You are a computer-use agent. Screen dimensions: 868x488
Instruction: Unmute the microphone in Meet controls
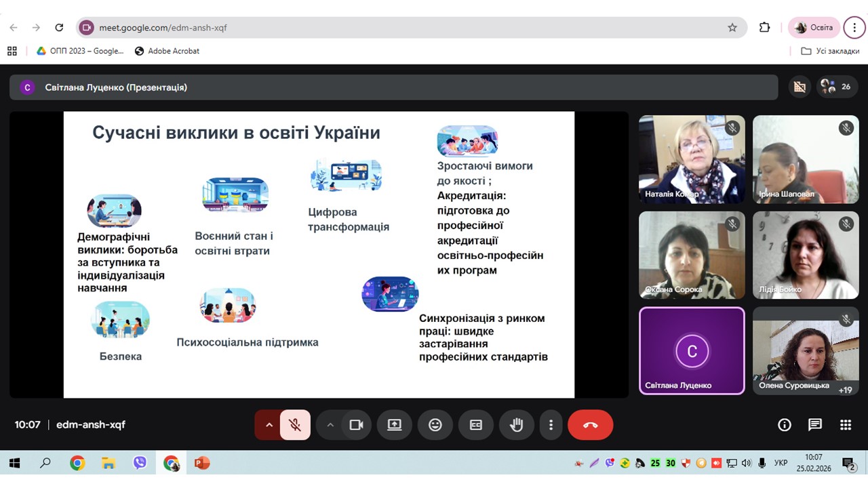(294, 425)
